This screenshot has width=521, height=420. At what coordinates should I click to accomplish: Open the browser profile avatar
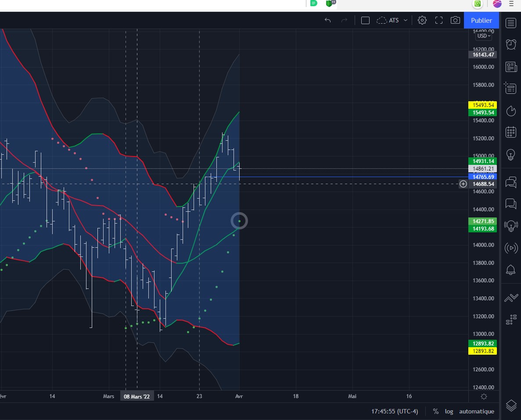[x=497, y=4]
